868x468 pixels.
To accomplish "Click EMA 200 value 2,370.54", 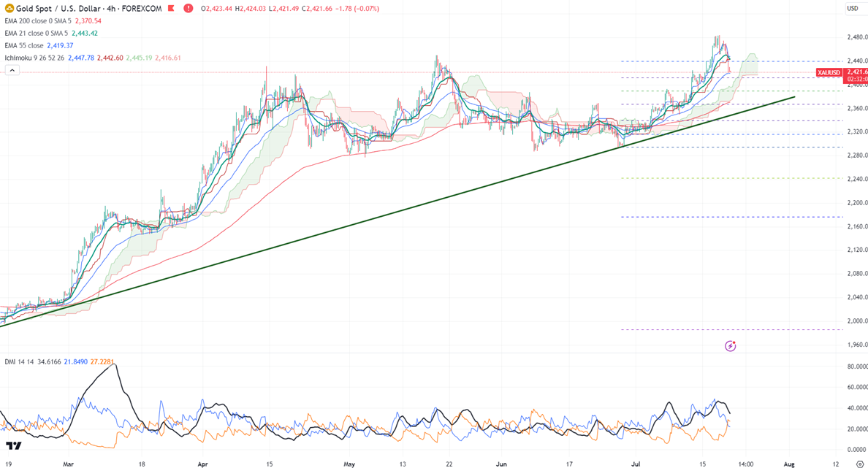I will pos(88,21).
